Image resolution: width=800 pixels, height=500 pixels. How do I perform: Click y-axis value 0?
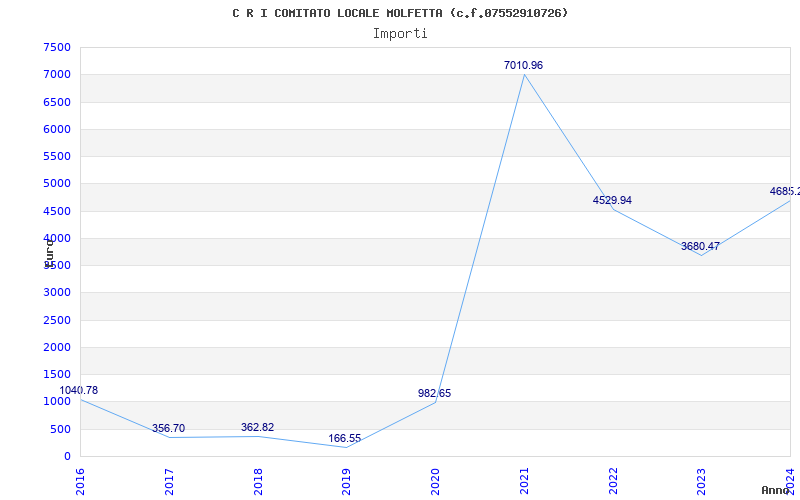coord(67,456)
